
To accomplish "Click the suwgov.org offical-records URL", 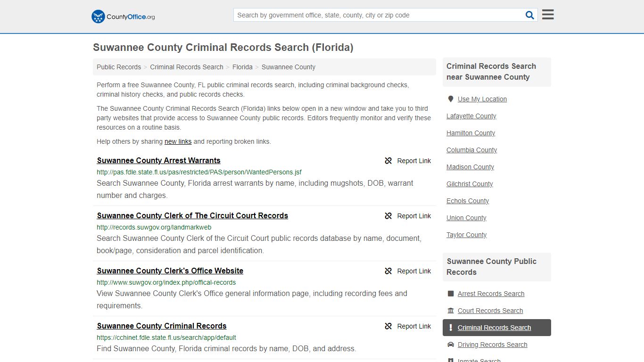I will (x=166, y=282).
